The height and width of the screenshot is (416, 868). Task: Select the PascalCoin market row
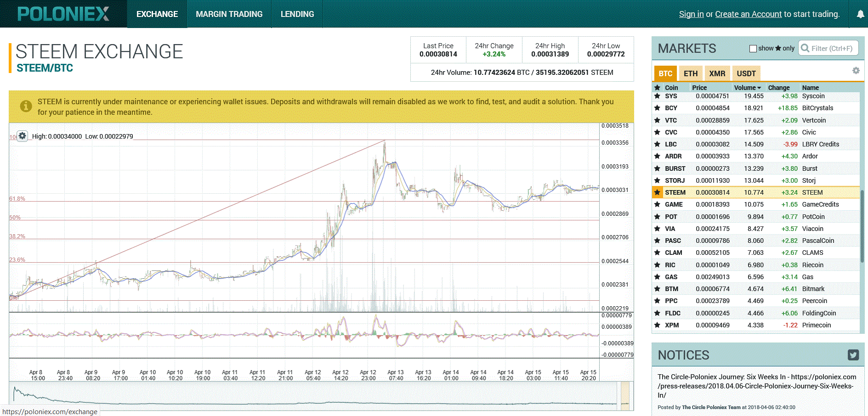(756, 241)
